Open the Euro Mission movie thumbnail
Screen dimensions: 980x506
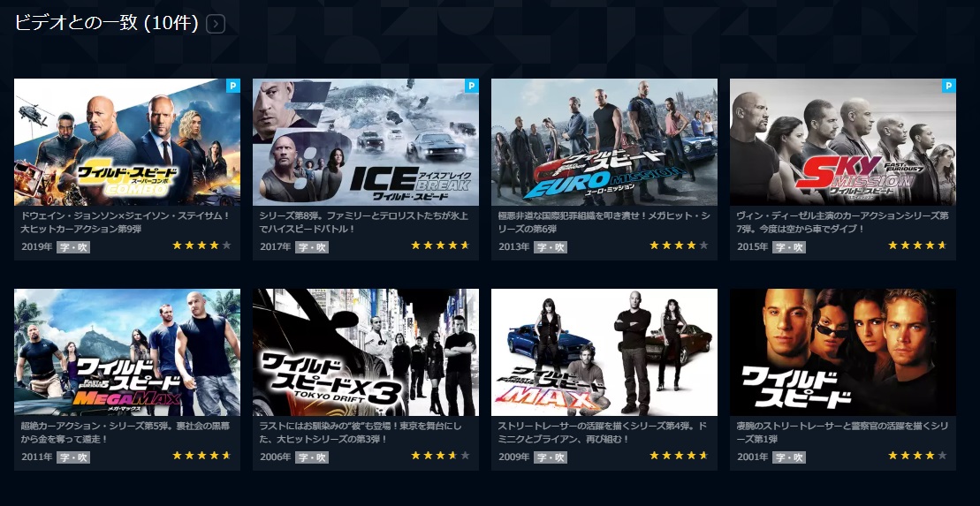tap(604, 142)
